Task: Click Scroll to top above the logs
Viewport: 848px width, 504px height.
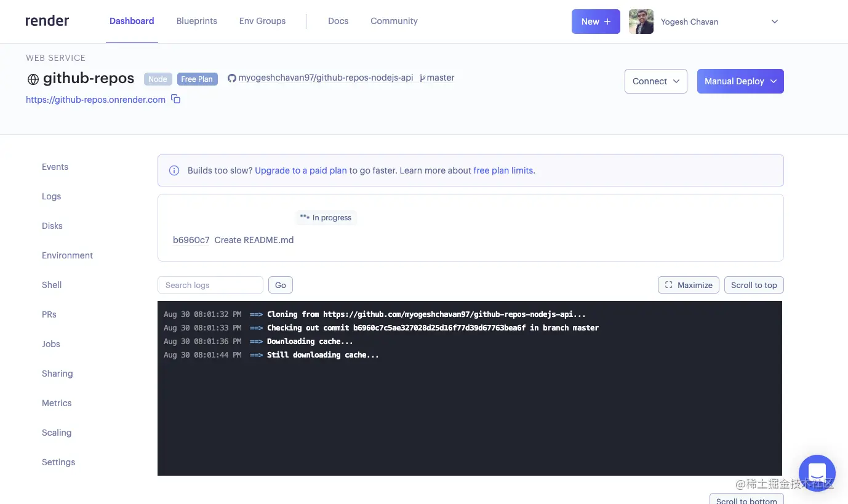Action: (753, 285)
